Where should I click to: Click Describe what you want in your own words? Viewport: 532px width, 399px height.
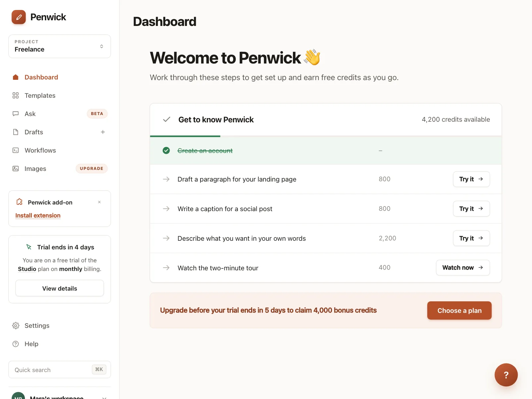pyautogui.click(x=242, y=238)
